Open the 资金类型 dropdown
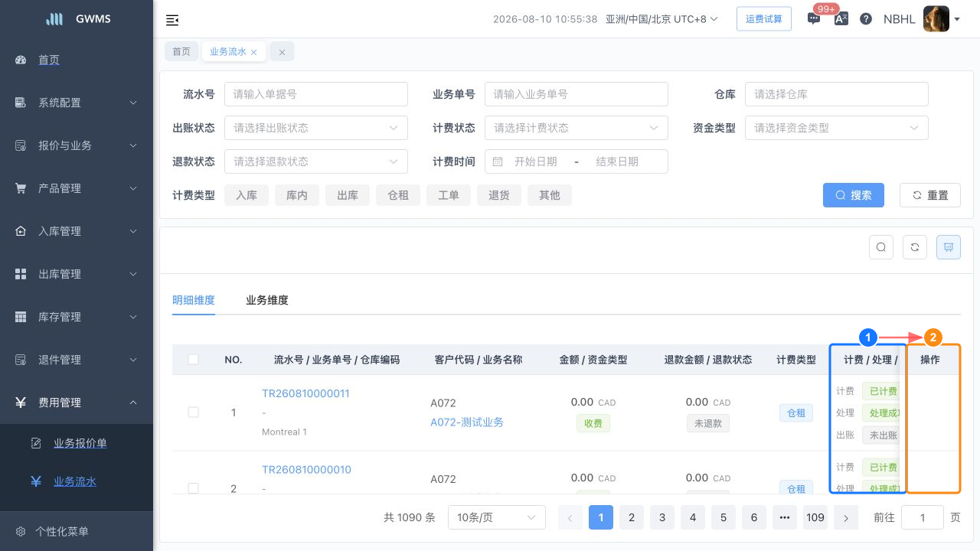This screenshot has height=551, width=980. (x=837, y=128)
